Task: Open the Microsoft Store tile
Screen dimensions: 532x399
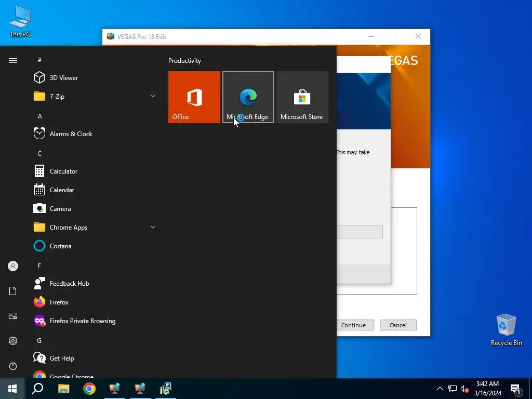Action: tap(302, 97)
